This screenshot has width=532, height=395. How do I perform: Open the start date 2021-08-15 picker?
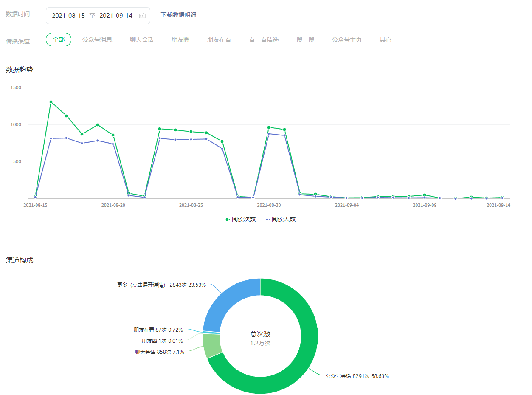click(68, 16)
